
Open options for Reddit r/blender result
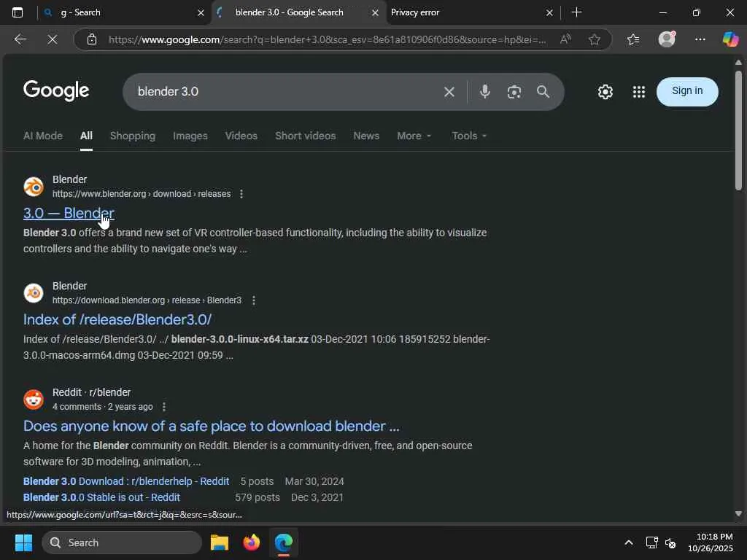164,407
